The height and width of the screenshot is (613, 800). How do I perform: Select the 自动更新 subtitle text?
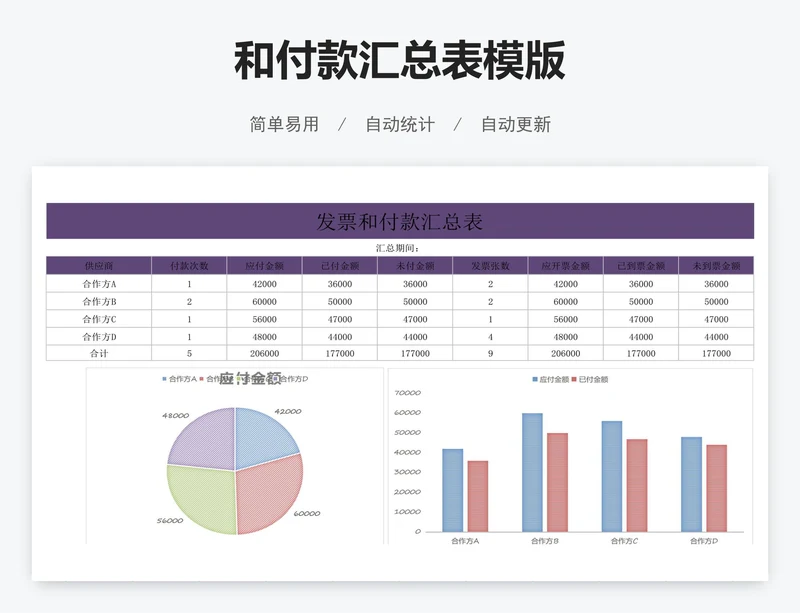point(516,124)
